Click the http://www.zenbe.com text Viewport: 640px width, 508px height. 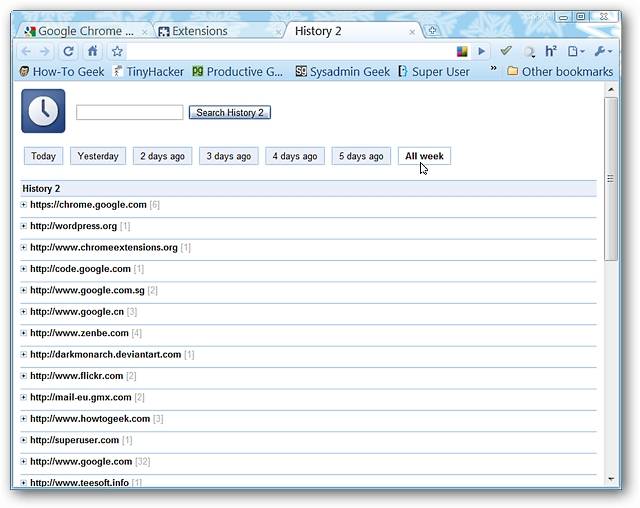(80, 333)
